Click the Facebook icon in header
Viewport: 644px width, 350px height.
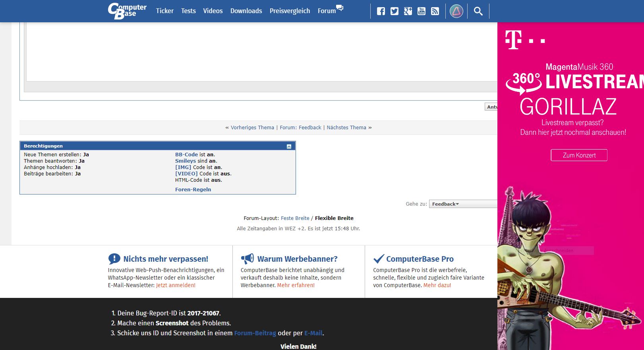click(381, 11)
